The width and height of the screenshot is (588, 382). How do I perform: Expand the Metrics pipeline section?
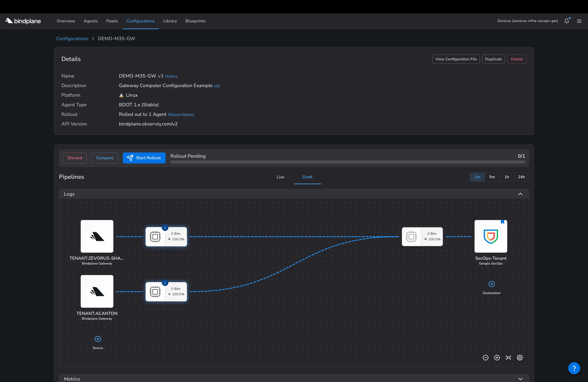point(520,379)
